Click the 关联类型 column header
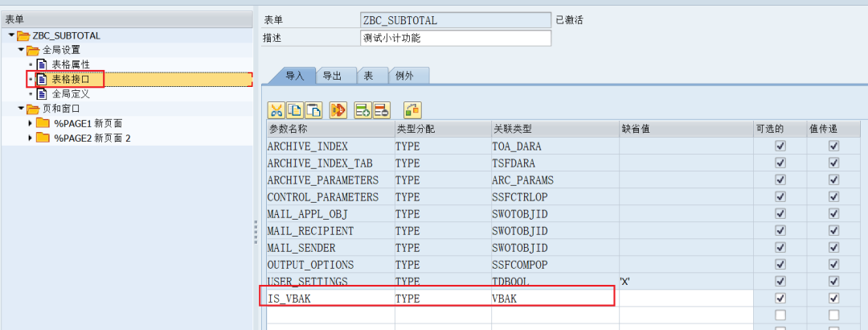The height and width of the screenshot is (330, 868). coord(555,130)
